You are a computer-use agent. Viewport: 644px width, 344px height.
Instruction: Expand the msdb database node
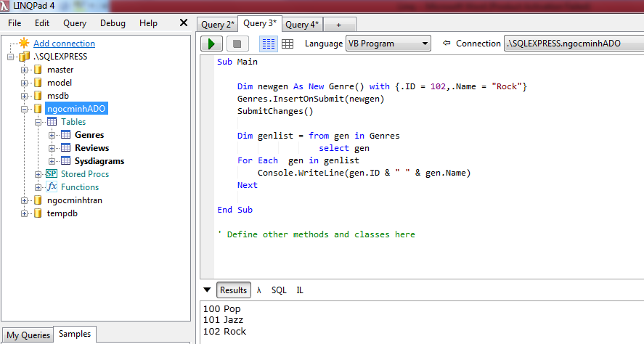[24, 96]
